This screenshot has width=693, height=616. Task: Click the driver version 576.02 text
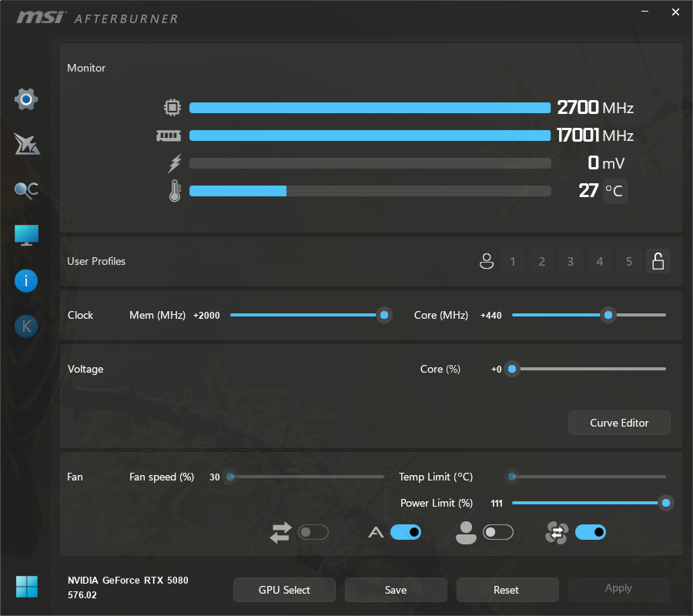pyautogui.click(x=82, y=595)
